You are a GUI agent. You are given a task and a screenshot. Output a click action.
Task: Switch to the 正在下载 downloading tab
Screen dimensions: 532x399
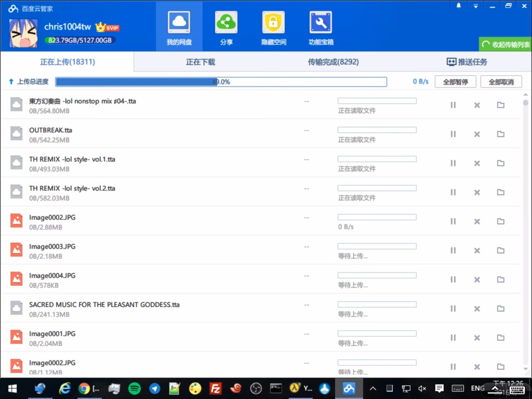coord(200,62)
